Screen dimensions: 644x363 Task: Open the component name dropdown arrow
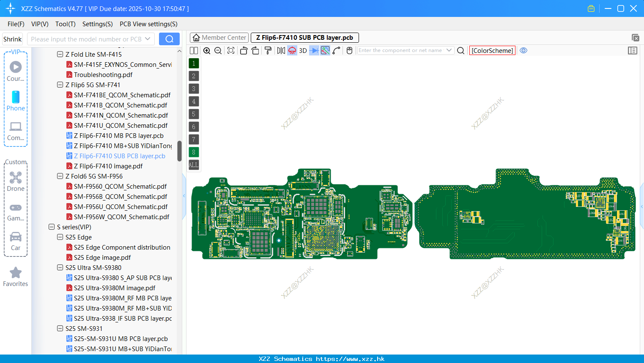(x=449, y=50)
